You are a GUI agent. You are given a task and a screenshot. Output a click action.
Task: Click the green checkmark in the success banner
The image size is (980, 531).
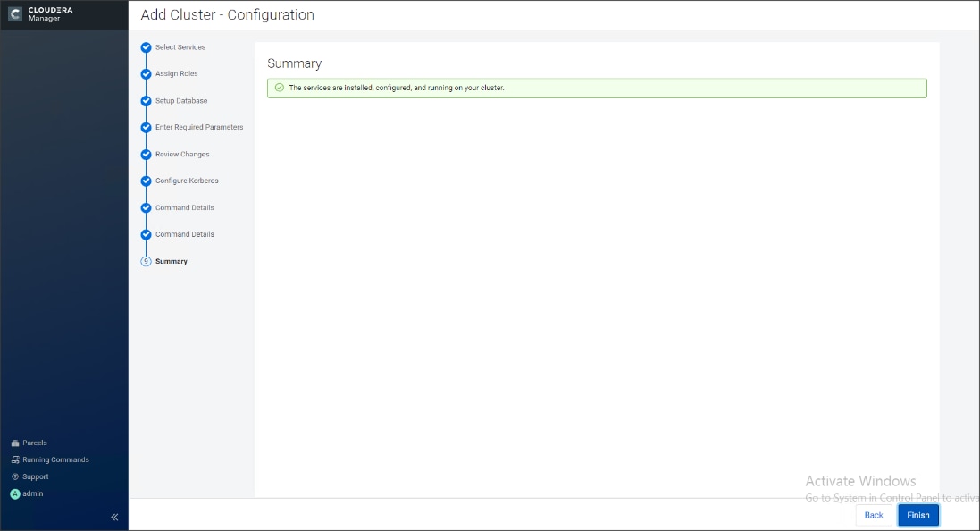[280, 88]
